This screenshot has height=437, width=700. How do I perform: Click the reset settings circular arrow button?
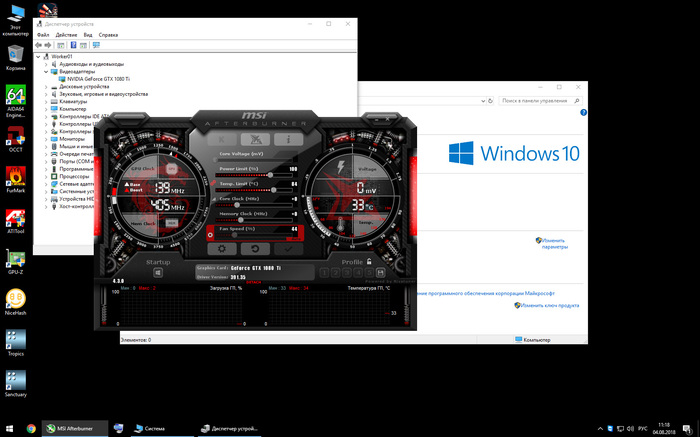pos(255,247)
